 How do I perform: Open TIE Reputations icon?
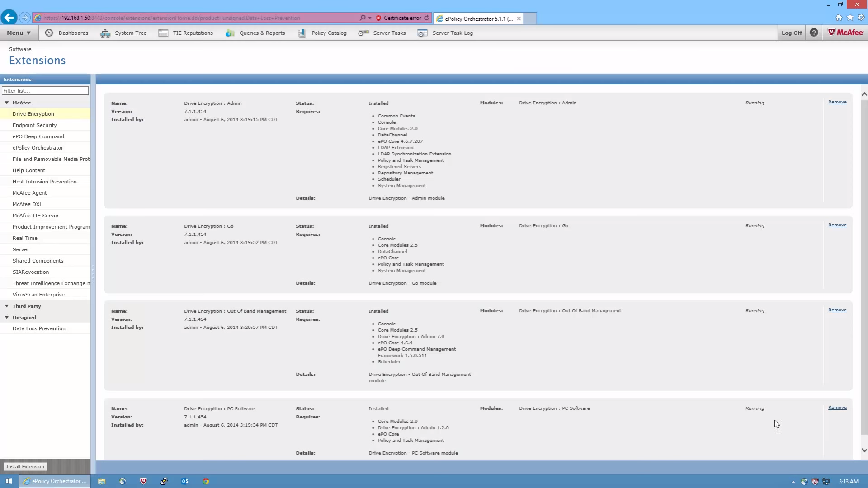coord(163,33)
